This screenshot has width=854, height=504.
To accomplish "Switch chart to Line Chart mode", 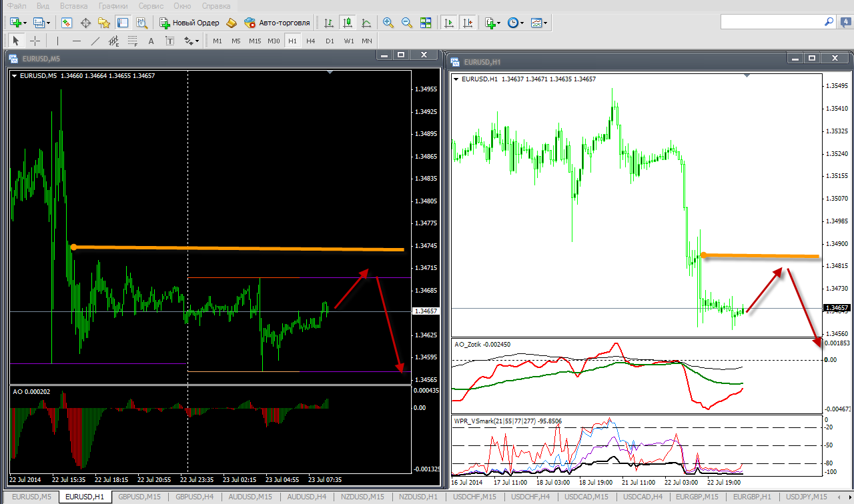I will [366, 23].
